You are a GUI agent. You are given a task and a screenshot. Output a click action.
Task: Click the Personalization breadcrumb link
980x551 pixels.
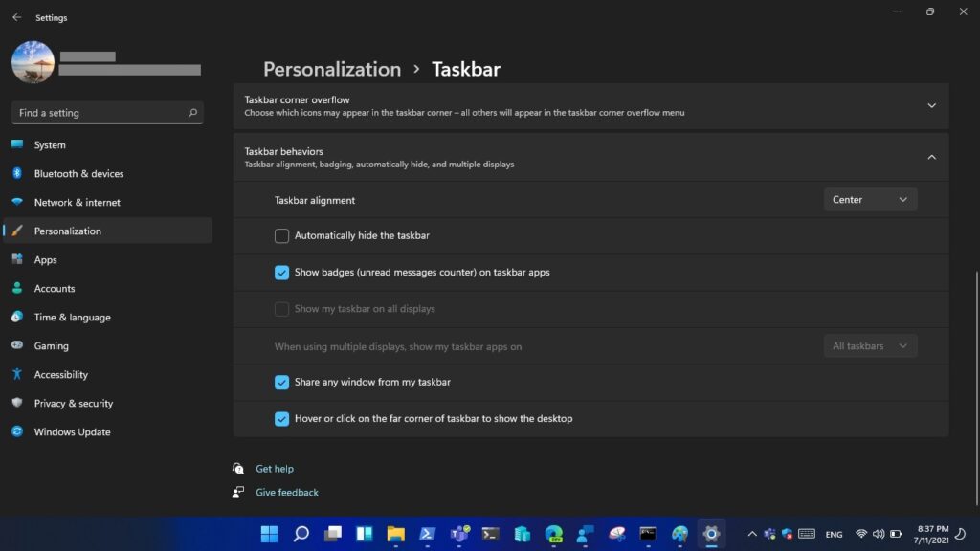tap(332, 69)
